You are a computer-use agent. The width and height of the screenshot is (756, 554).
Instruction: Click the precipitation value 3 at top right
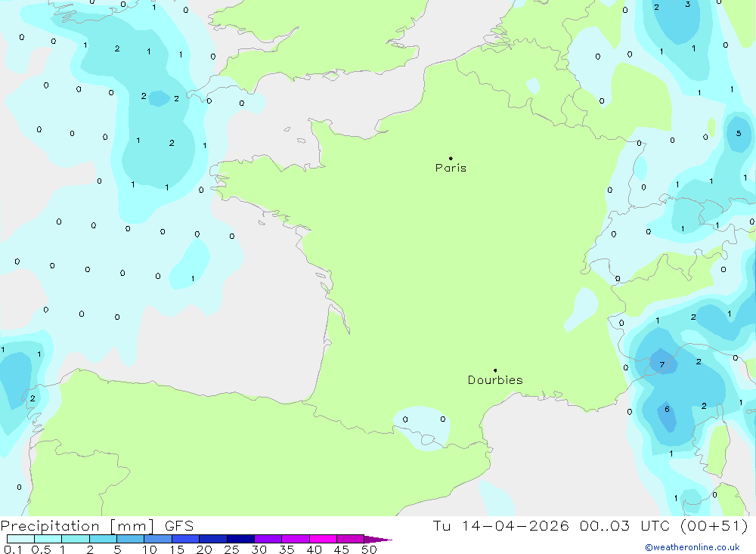(x=687, y=5)
